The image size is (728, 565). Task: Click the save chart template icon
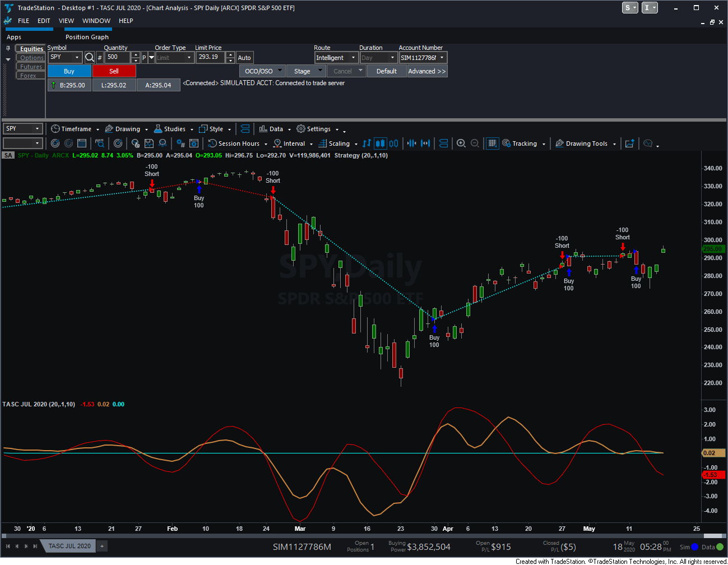click(x=149, y=143)
